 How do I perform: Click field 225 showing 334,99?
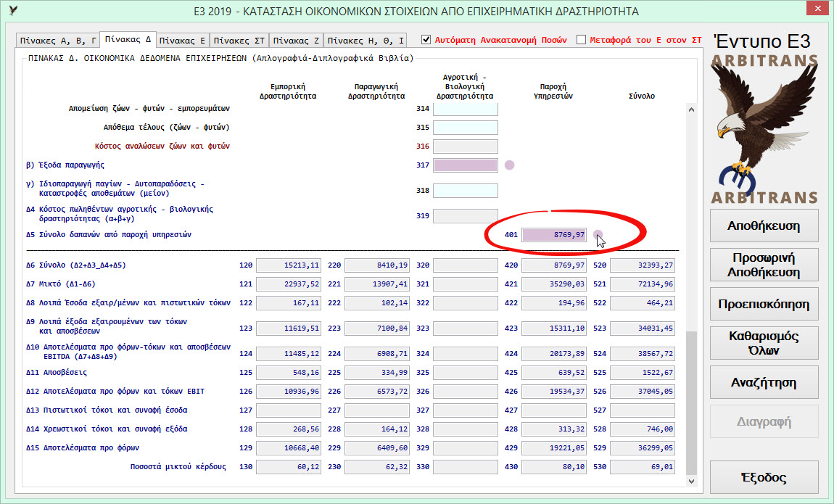coord(377,373)
